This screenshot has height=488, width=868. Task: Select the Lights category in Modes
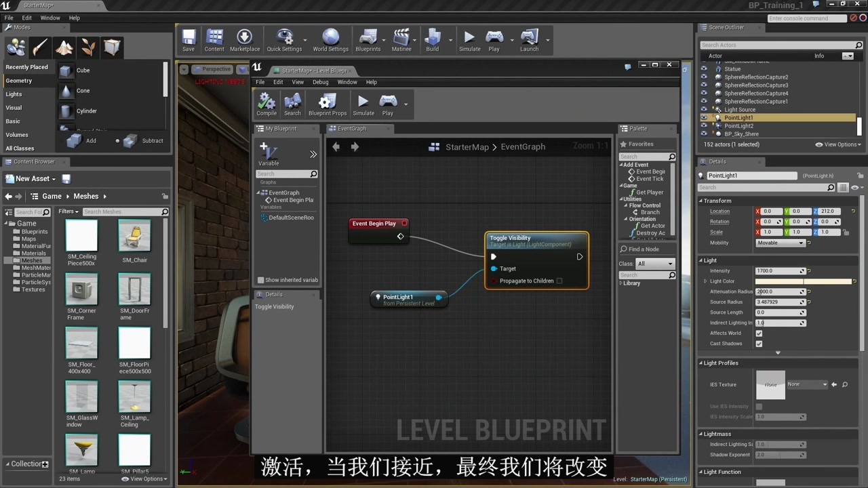coord(14,94)
